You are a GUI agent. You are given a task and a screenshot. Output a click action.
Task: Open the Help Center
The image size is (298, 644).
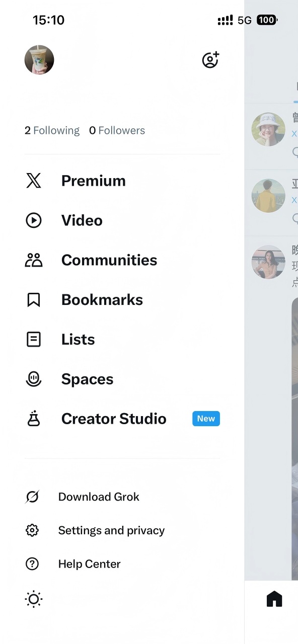pyautogui.click(x=89, y=564)
